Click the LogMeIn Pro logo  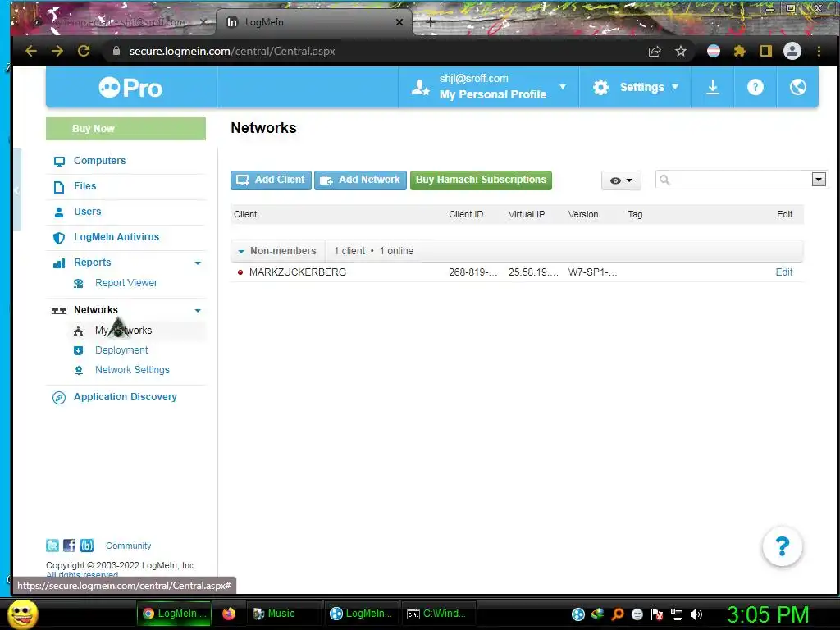click(130, 88)
